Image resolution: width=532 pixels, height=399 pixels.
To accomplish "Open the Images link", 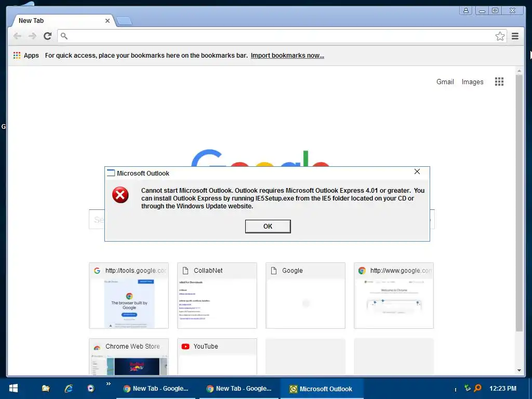I will pyautogui.click(x=472, y=82).
